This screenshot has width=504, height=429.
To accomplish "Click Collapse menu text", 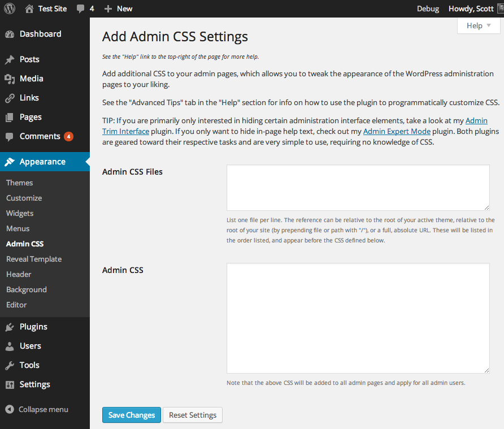I will [x=44, y=409].
